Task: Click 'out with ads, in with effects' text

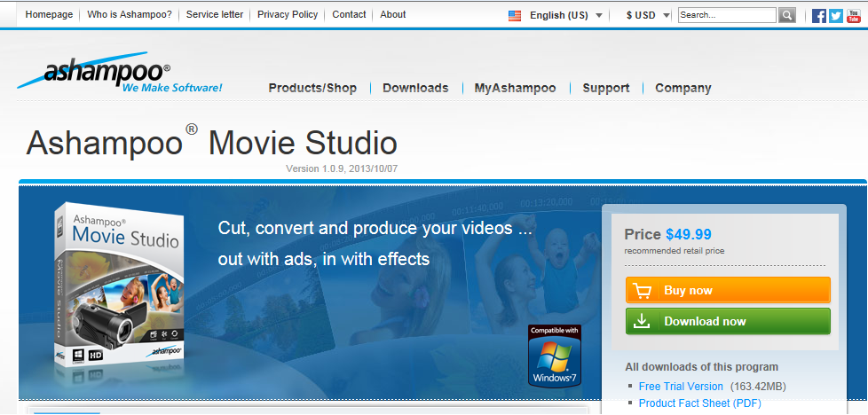Action: tap(324, 259)
